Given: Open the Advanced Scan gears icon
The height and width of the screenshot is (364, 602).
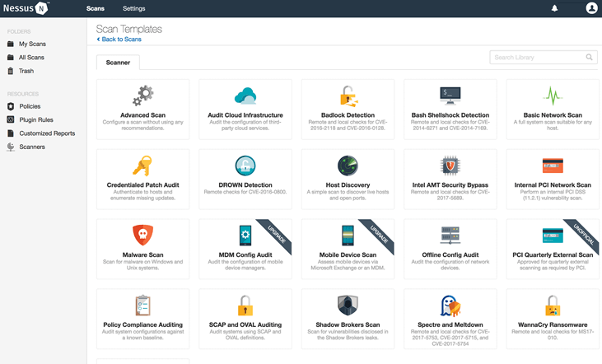Looking at the screenshot, I should 142,96.
